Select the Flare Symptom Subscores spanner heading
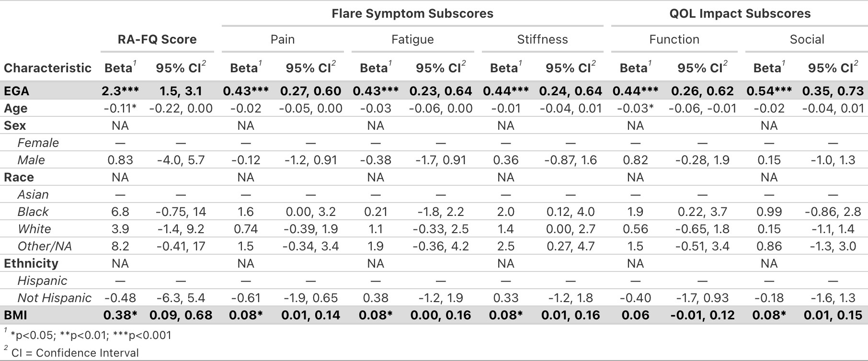This screenshot has width=868, height=361. coord(412,13)
